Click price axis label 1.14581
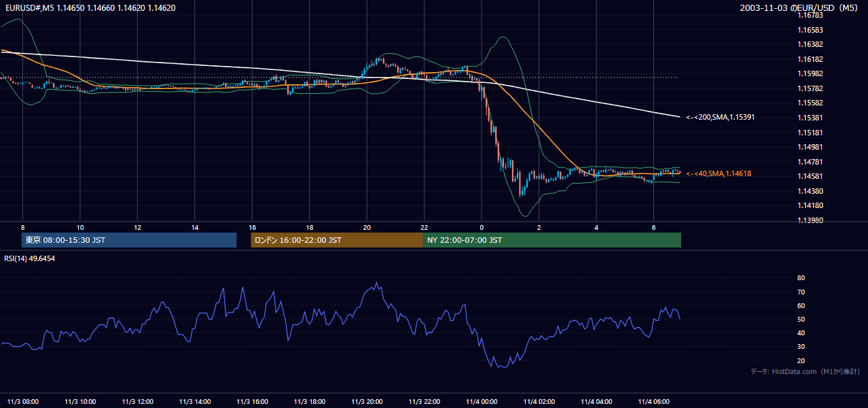Screen dimensions: 868x408 [x=810, y=176]
